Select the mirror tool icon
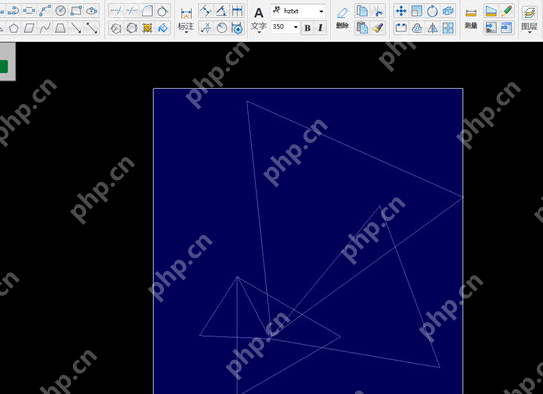This screenshot has height=394, width=543. [x=432, y=28]
